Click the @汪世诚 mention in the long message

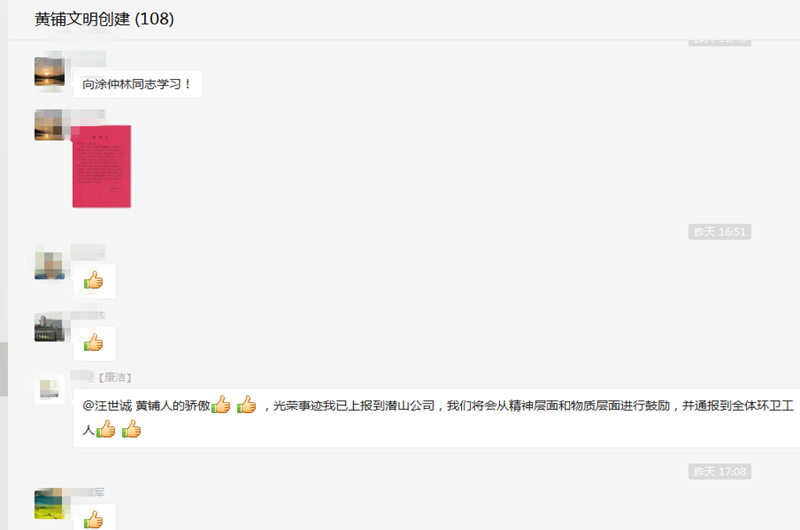tap(107, 406)
